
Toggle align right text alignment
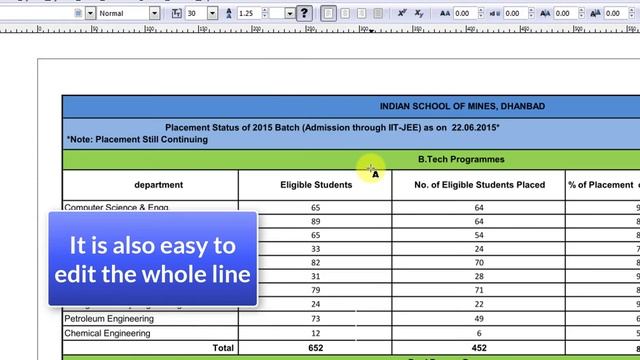[362, 13]
